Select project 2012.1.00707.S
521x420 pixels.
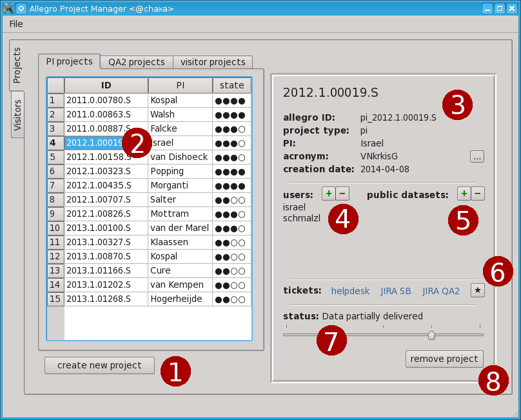[x=106, y=199]
